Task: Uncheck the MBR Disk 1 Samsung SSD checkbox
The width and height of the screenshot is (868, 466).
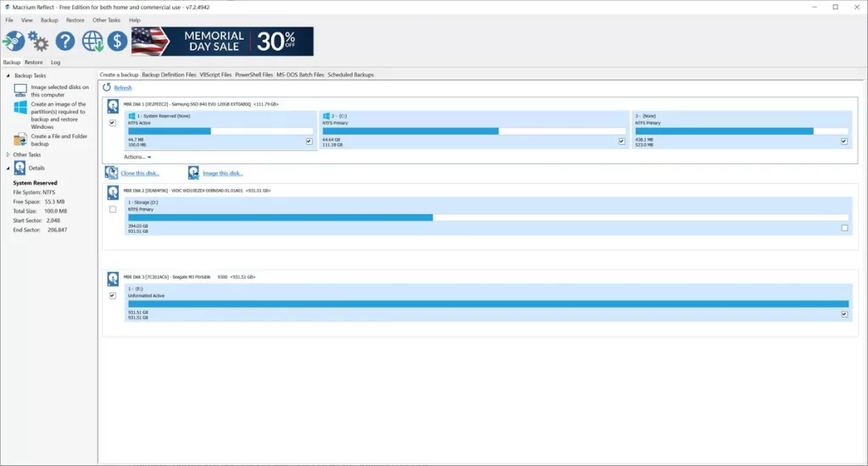Action: coord(113,123)
